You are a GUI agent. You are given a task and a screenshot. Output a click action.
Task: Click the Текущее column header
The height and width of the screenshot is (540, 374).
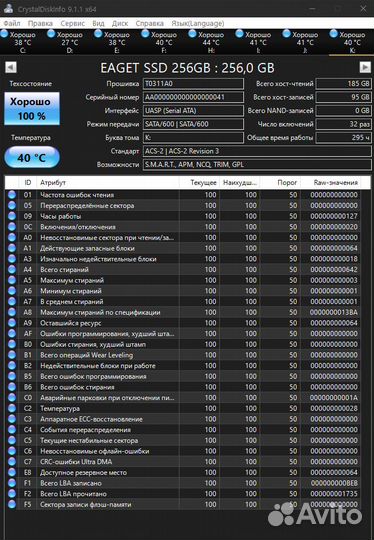[x=200, y=183]
